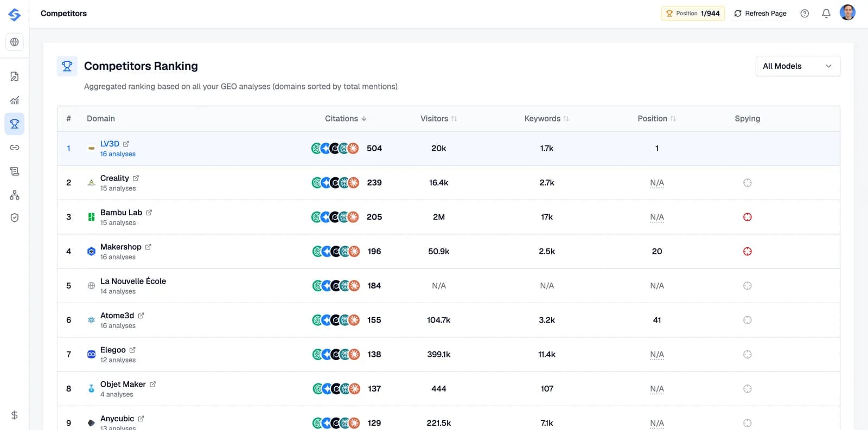The height and width of the screenshot is (430, 868).
Task: Click the Elegoo favicon
Action: coord(91,354)
